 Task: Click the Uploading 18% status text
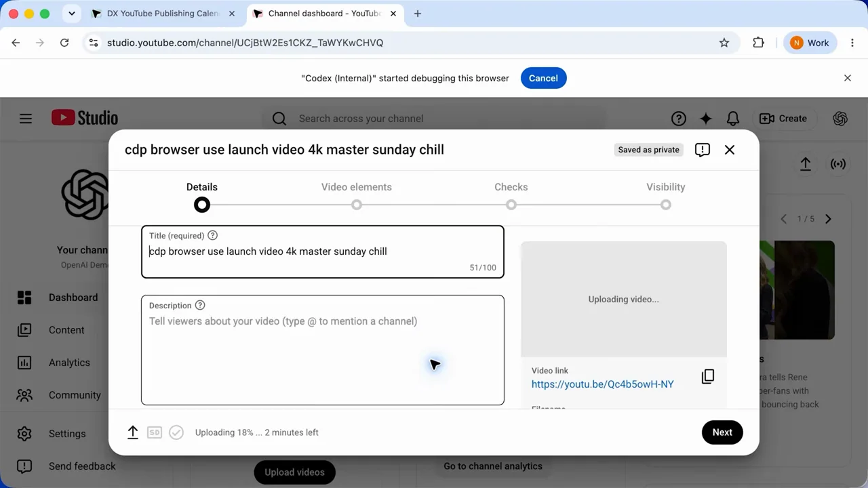point(257,432)
